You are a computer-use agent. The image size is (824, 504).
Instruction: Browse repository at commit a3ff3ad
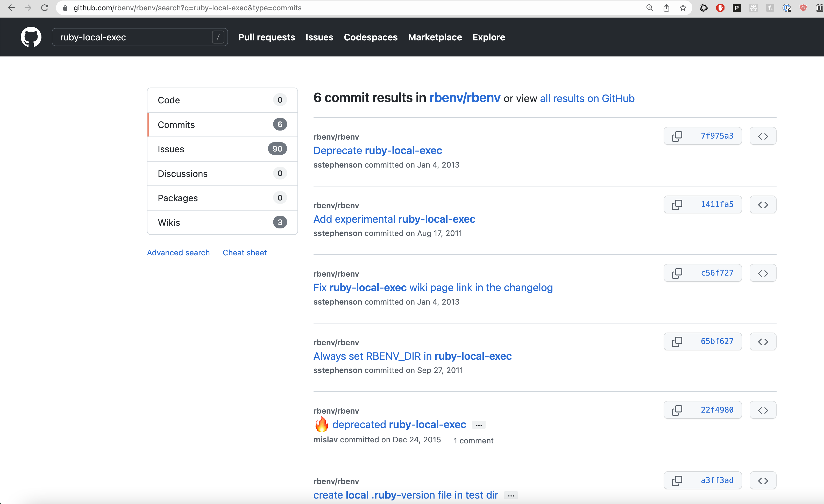(x=763, y=481)
